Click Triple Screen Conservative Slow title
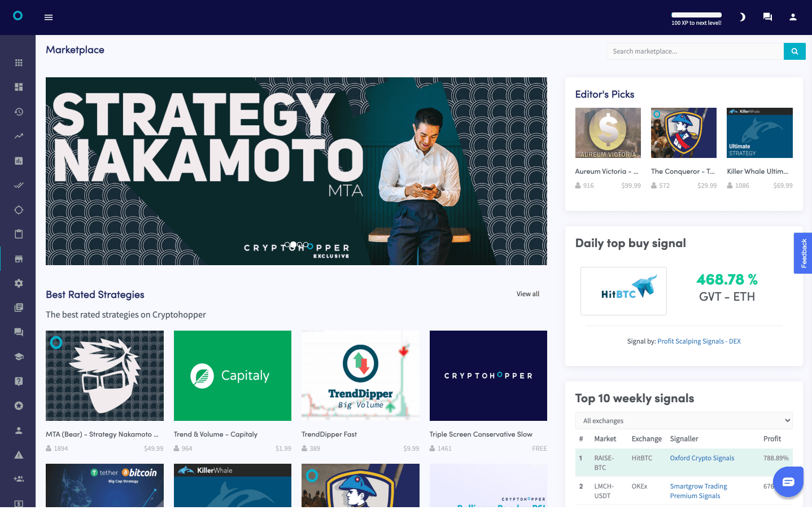812x510 pixels. pyautogui.click(x=481, y=434)
